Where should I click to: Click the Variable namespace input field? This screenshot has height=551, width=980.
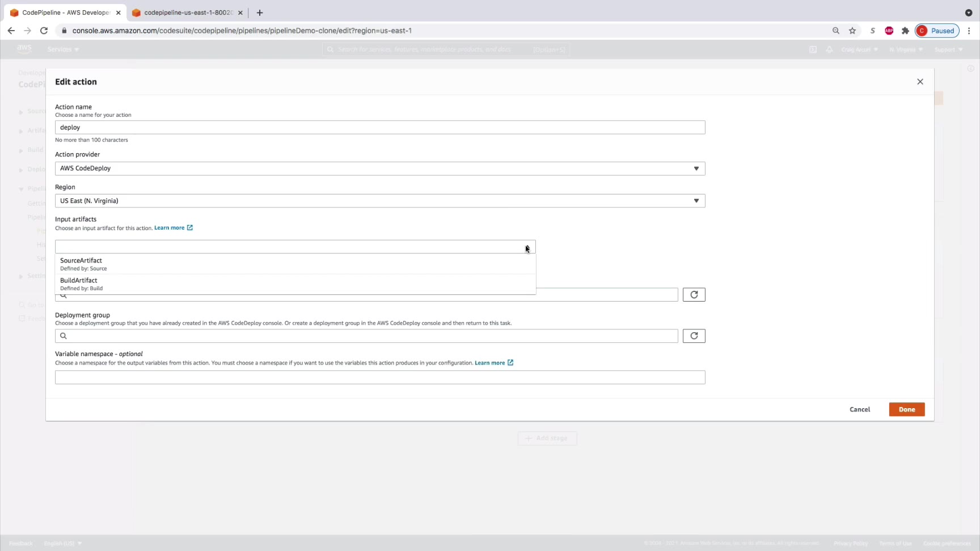(x=380, y=378)
